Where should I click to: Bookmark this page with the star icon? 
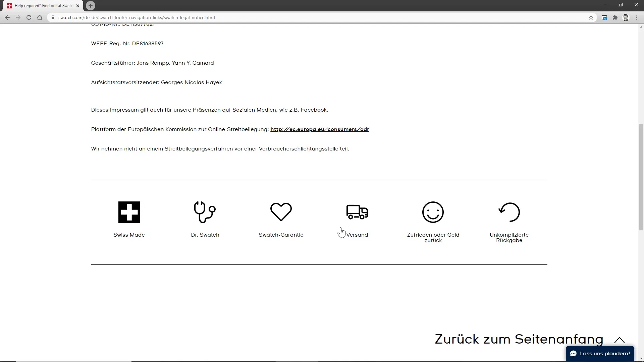[591, 17]
